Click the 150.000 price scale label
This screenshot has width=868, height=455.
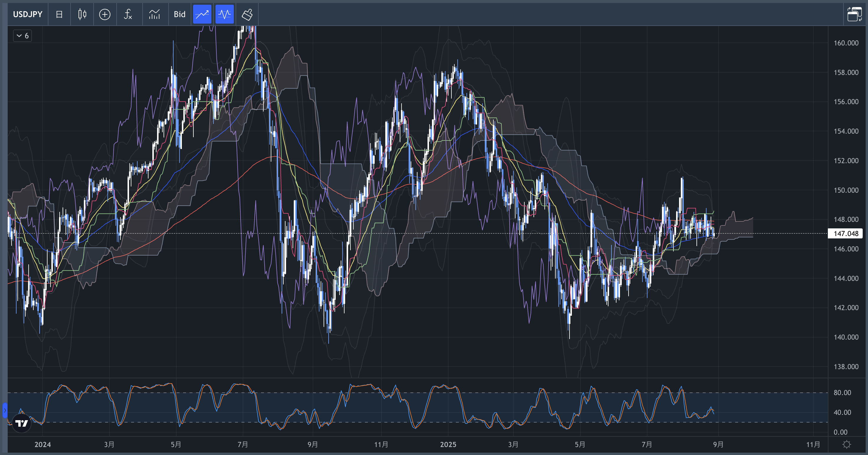[x=846, y=190]
